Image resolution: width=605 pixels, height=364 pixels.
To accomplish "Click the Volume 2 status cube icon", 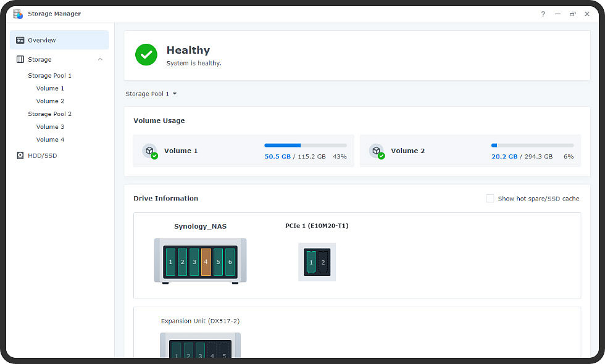I will click(377, 151).
